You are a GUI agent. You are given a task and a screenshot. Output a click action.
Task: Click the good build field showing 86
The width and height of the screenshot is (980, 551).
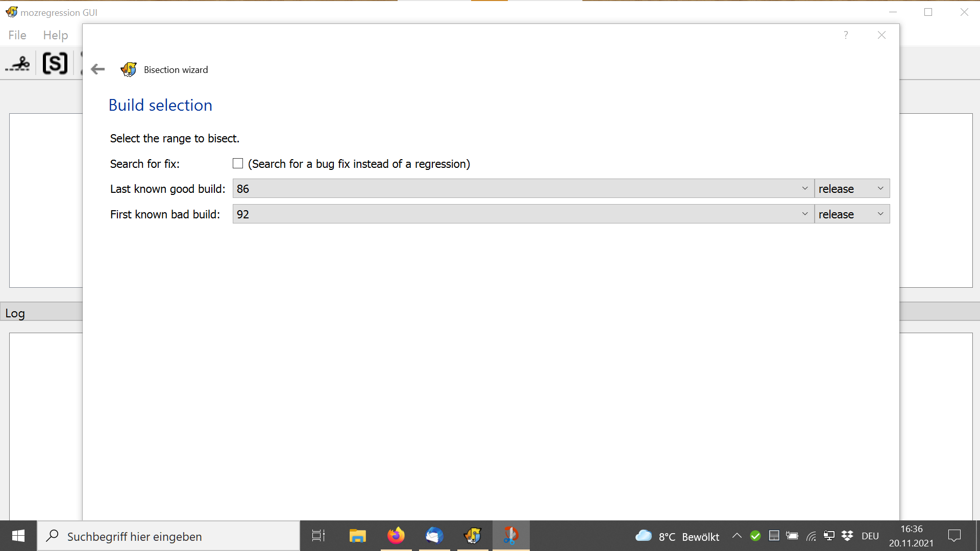510,189
